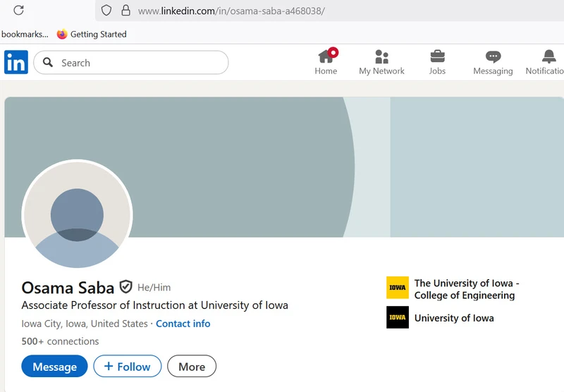Screen dimensions: 564x392
Task: Reload the page with the refresh icon
Action: pos(19,10)
